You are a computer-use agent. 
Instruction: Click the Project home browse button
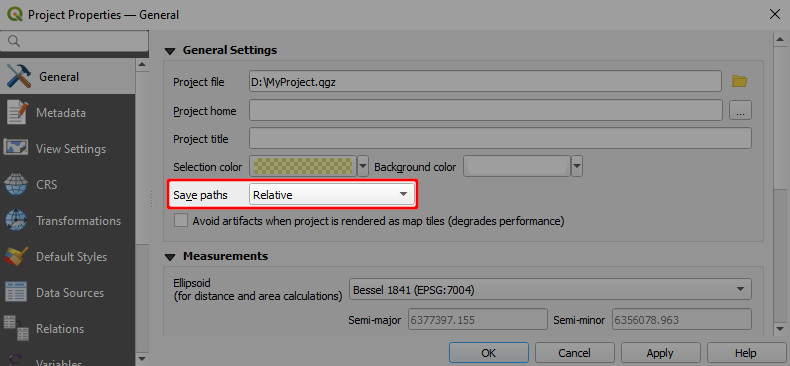[x=740, y=110]
